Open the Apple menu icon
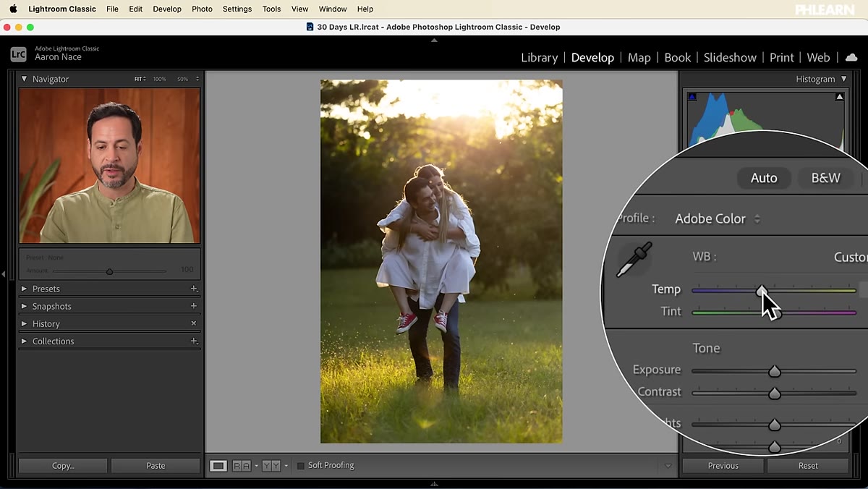The height and width of the screenshot is (489, 868). pos(13,9)
